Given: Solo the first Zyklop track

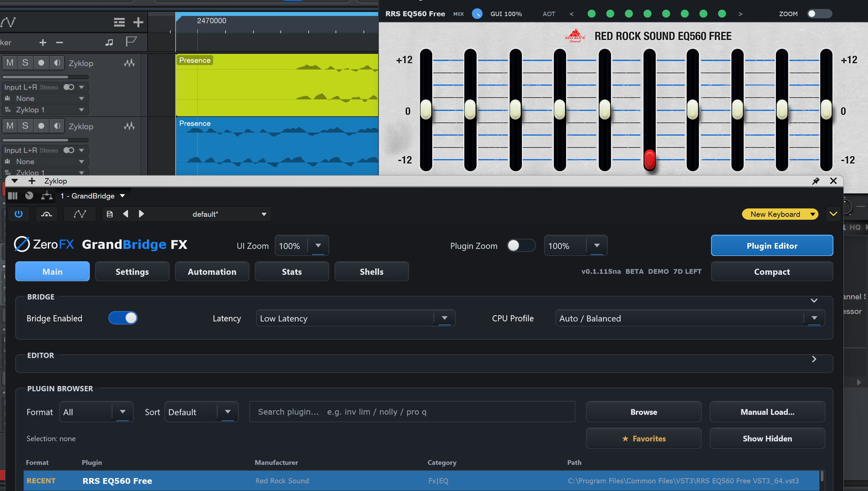Looking at the screenshot, I should tap(25, 63).
